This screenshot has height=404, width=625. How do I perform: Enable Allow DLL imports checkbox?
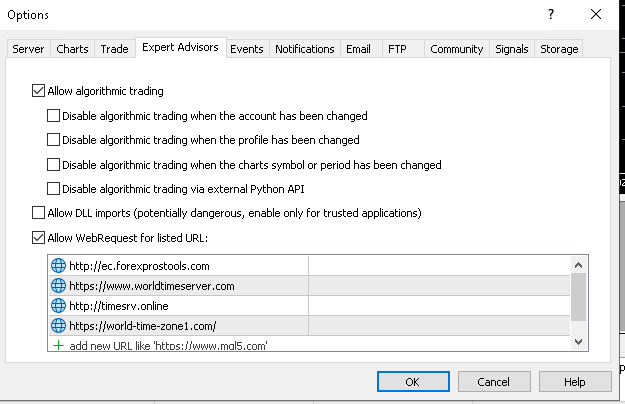pos(39,213)
